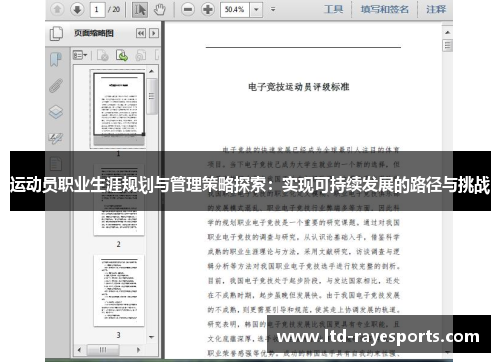Select the page 3 thumbnail

pos(119,290)
